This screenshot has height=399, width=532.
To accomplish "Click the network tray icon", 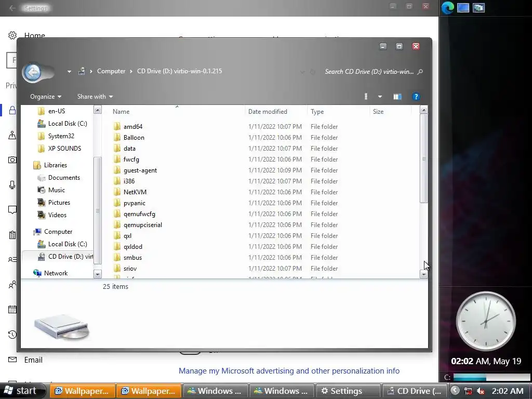I will click(x=468, y=391).
